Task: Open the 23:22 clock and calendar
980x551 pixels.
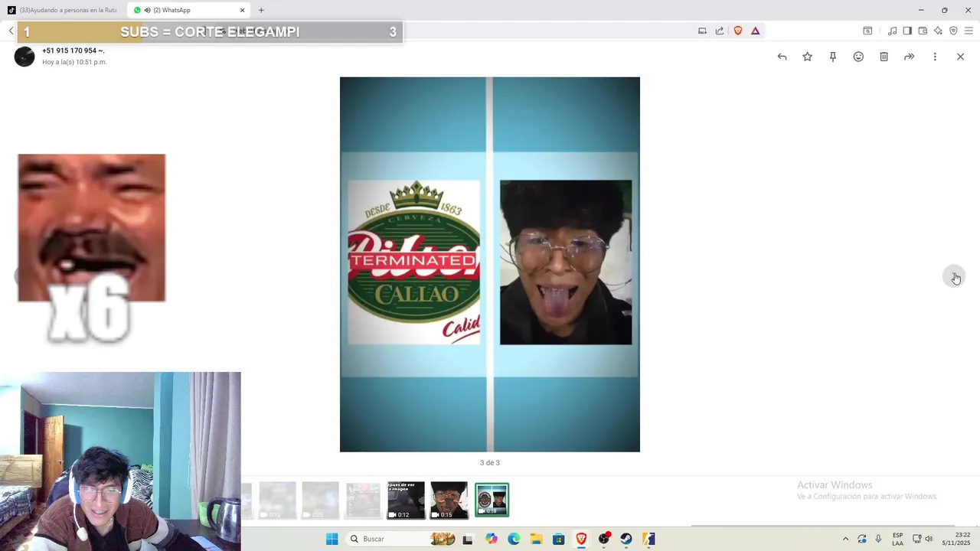Action: pos(956,539)
